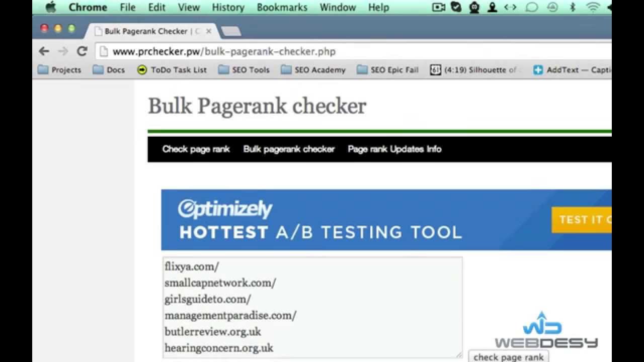Open the Edit menu
This screenshot has width=644, height=362.
pos(157,8)
